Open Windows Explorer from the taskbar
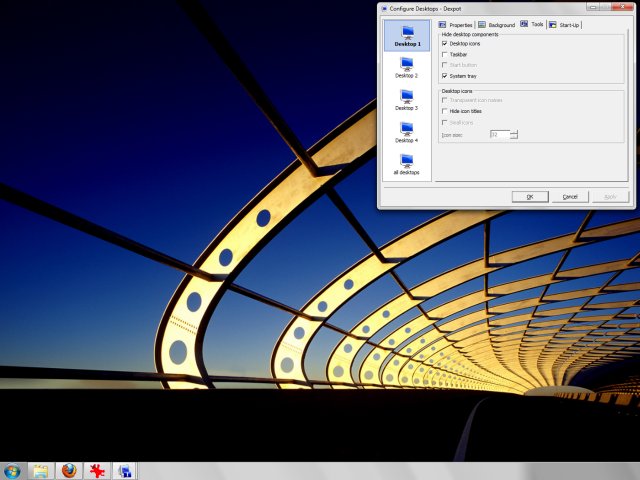 click(x=41, y=471)
